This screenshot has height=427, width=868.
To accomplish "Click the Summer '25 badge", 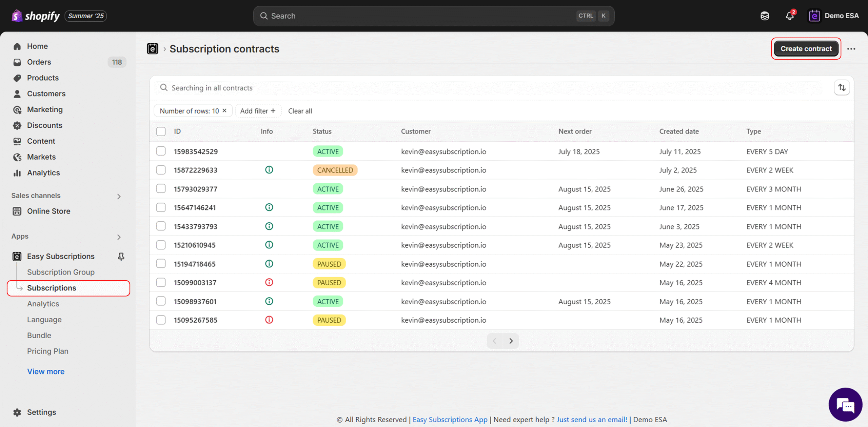I will (x=85, y=16).
